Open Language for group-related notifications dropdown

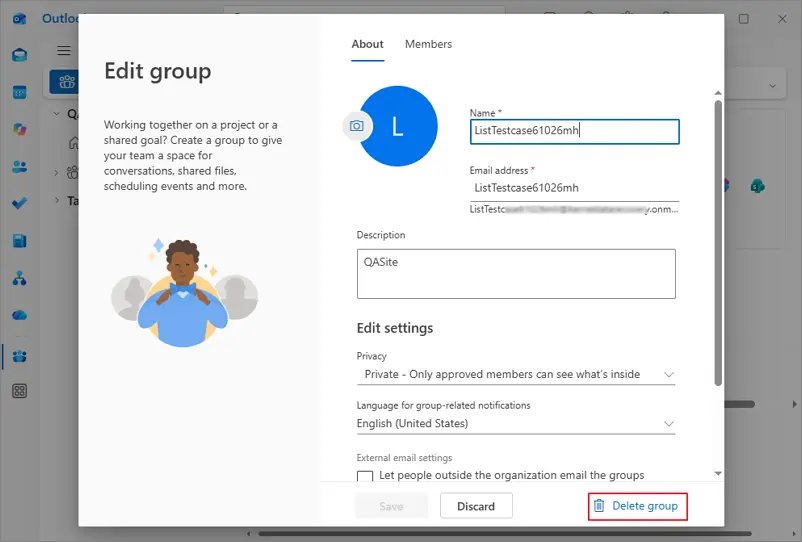516,423
